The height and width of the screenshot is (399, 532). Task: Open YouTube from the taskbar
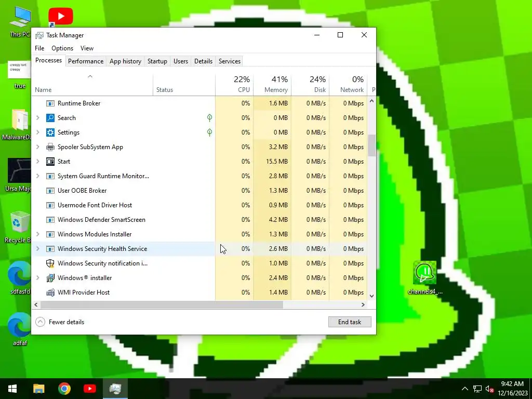coord(89,389)
